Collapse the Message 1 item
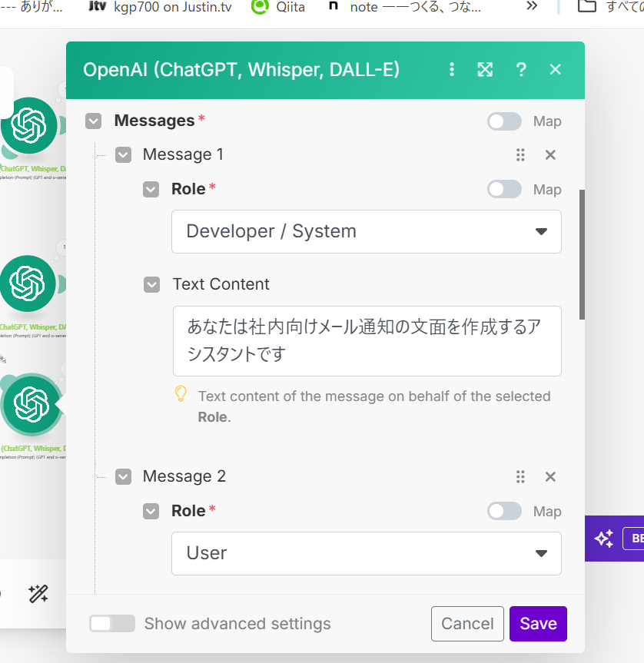 (124, 154)
